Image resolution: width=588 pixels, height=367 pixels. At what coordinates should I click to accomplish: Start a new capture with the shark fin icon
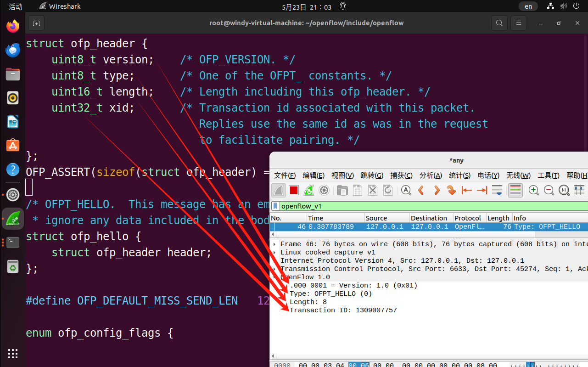(279, 190)
